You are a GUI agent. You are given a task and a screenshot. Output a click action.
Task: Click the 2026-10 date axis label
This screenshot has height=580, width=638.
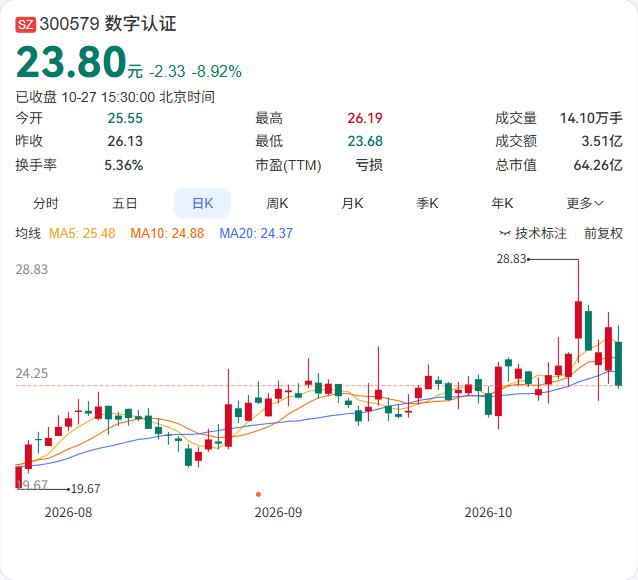488,512
